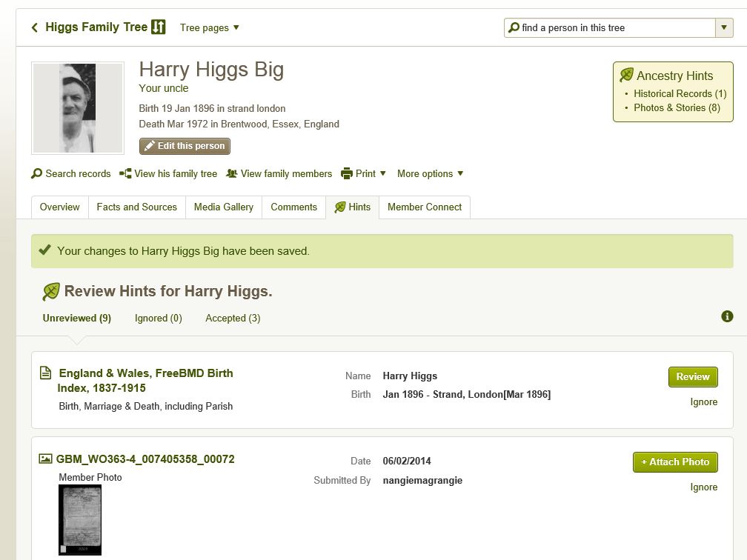The height and width of the screenshot is (560, 747).
Task: Open the Tree pages dropdown
Action: tap(210, 28)
